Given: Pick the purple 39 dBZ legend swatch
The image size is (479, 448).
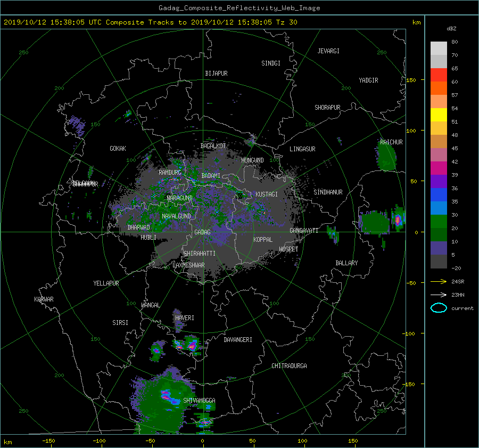Looking at the screenshot, I should point(439,181).
